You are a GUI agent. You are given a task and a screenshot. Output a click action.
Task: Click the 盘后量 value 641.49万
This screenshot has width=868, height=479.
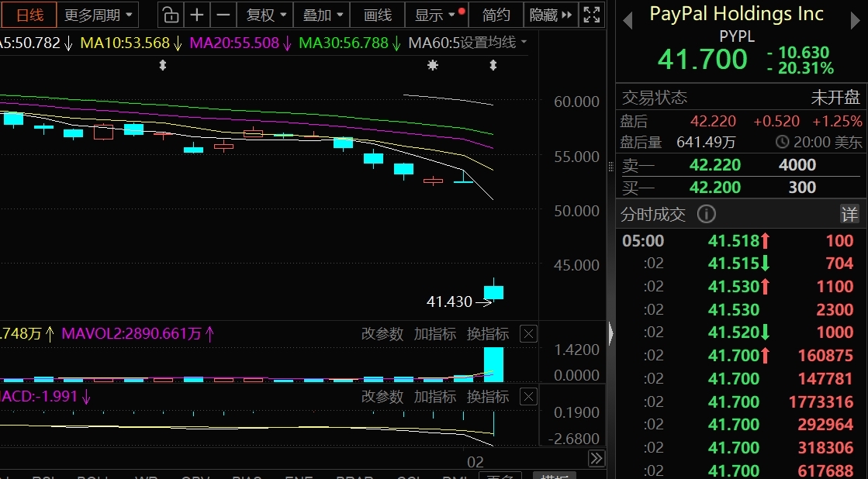point(706,142)
